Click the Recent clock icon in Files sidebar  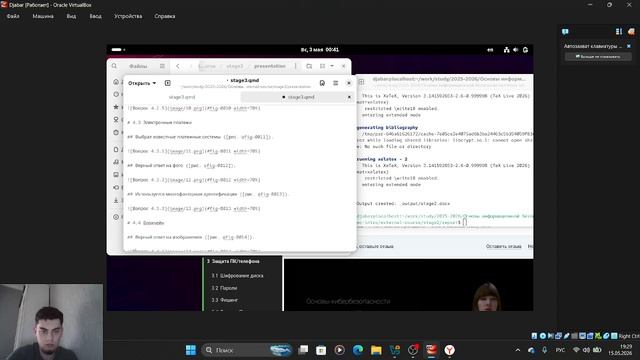[116, 94]
